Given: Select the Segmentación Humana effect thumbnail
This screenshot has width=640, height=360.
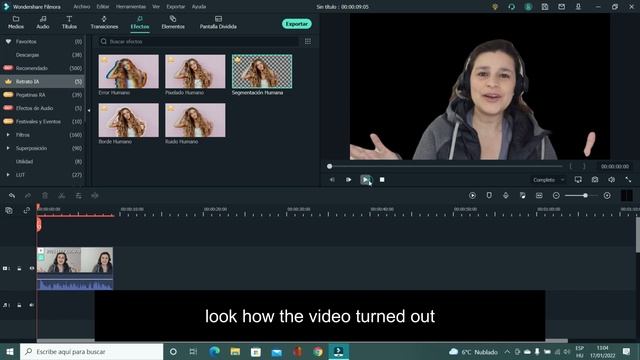Looking at the screenshot, I should 262,71.
